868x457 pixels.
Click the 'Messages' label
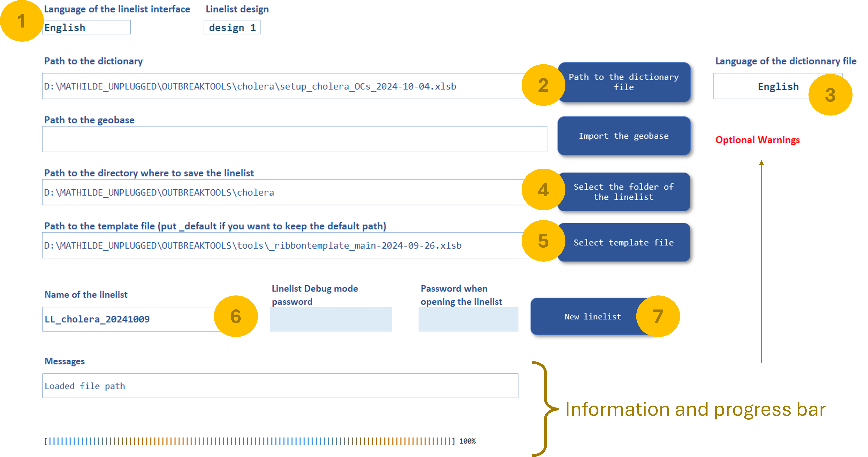pos(65,361)
